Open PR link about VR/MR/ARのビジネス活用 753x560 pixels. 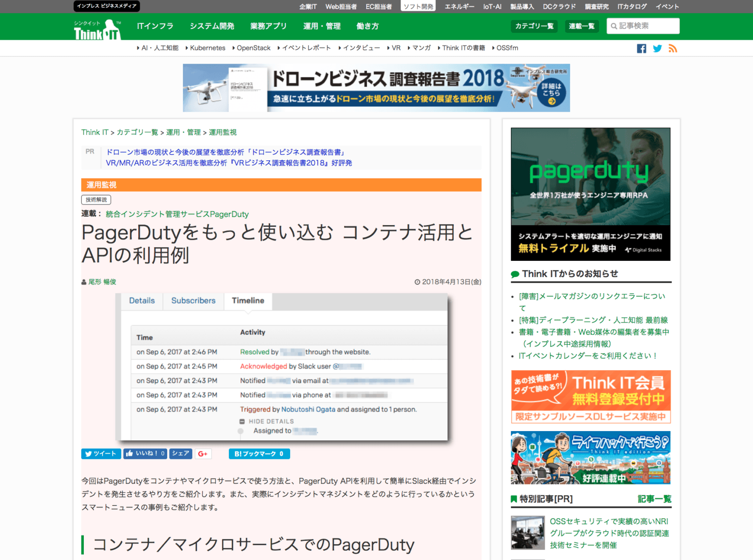(229, 163)
